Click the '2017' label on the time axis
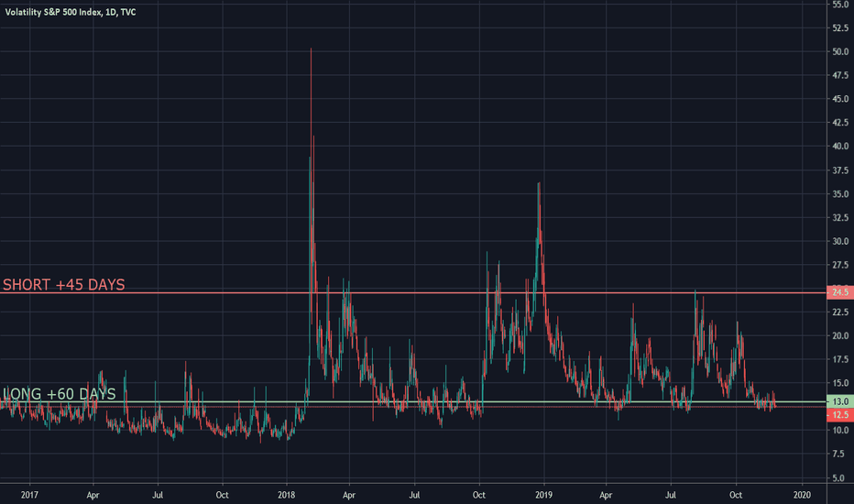Screen dimensions: 854x504 click(x=29, y=495)
